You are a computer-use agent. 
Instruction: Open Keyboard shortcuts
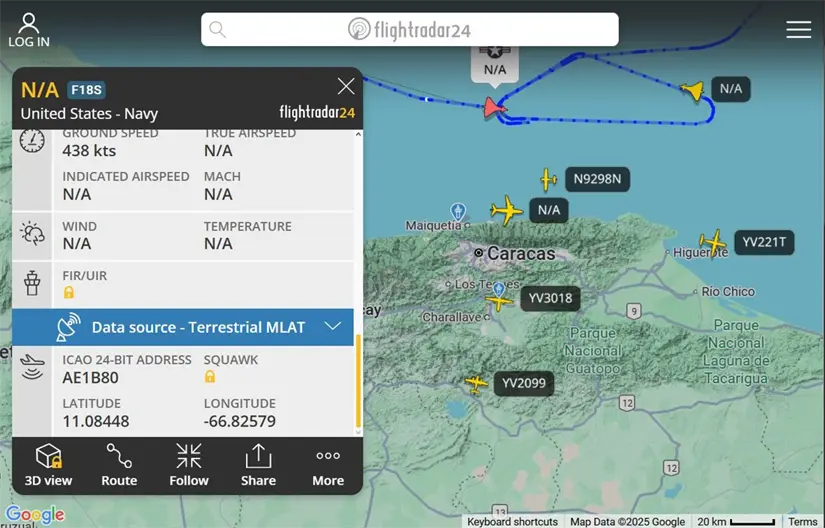pos(512,522)
